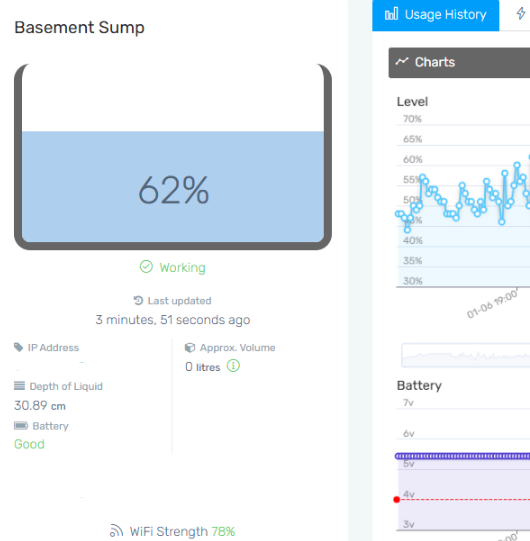The height and width of the screenshot is (541, 530).
Task: Click the 01-06 19:00 axis label
Action: pyautogui.click(x=492, y=304)
